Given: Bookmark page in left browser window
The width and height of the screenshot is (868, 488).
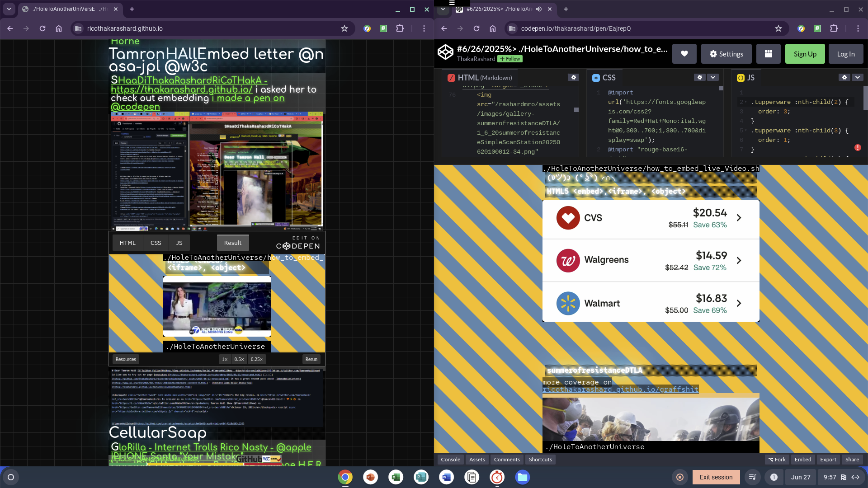Looking at the screenshot, I should tap(344, 28).
